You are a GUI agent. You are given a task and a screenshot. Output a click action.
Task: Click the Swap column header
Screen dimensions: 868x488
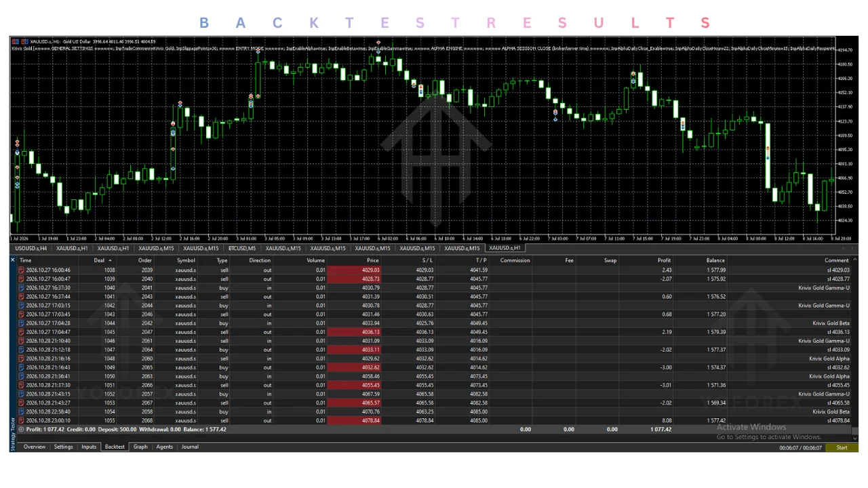610,260
